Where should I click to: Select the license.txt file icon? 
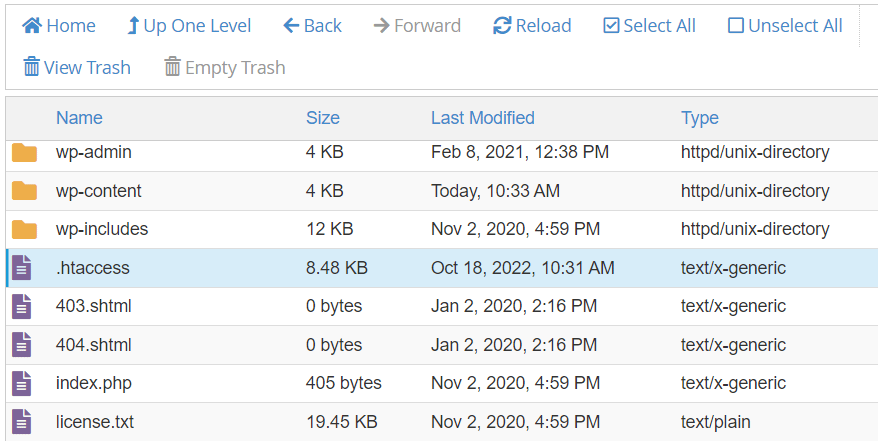coord(22,421)
